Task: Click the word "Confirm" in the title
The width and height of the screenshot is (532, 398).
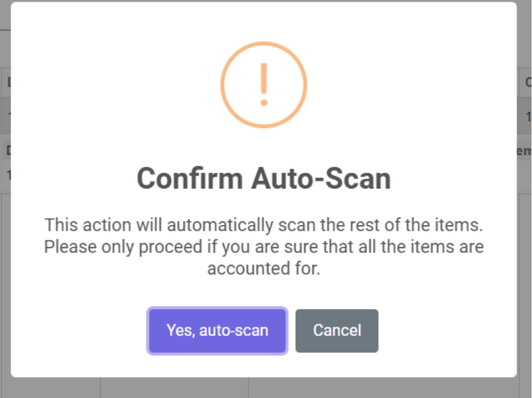Action: (x=188, y=179)
